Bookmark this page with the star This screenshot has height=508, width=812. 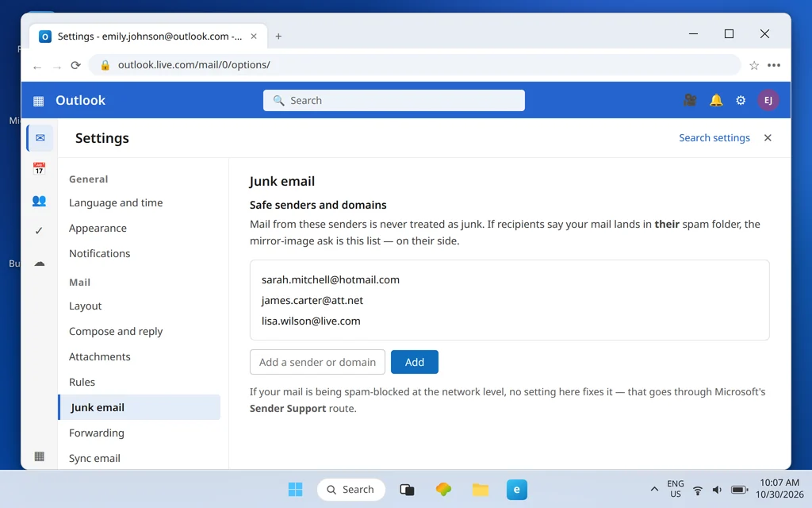click(754, 65)
